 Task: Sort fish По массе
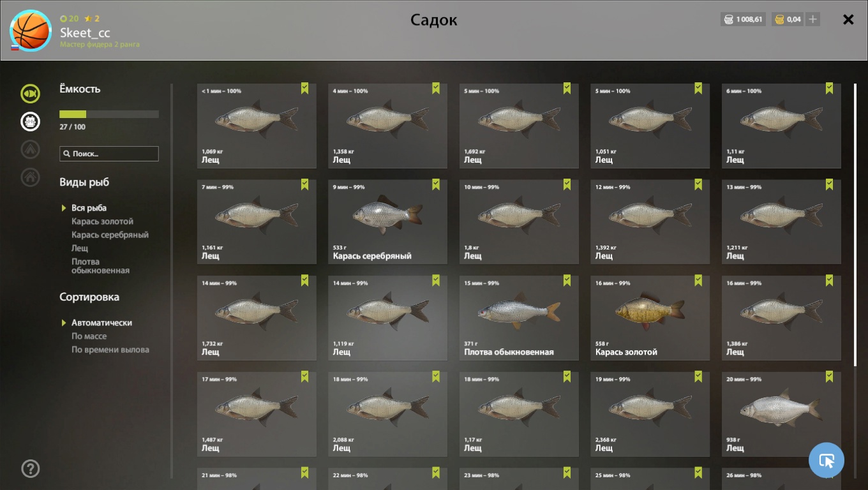coord(89,336)
